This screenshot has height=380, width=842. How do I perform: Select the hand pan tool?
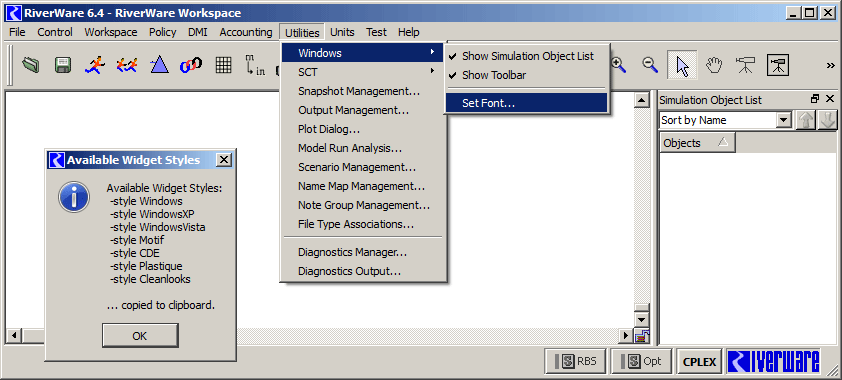tap(714, 65)
